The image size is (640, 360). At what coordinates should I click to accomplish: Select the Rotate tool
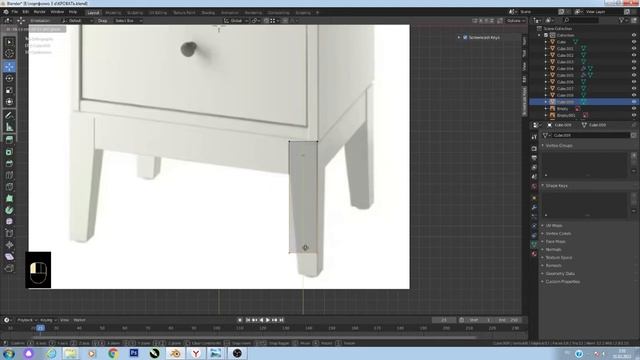pos(9,78)
